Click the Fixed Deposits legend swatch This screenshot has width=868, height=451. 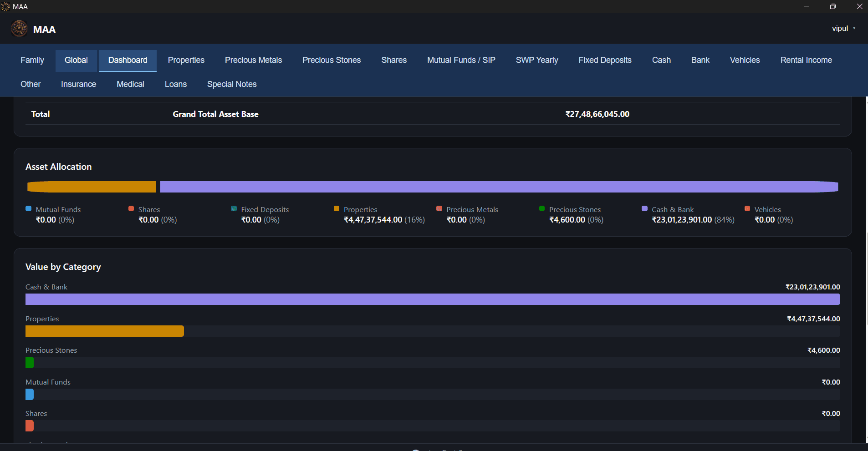tap(234, 208)
